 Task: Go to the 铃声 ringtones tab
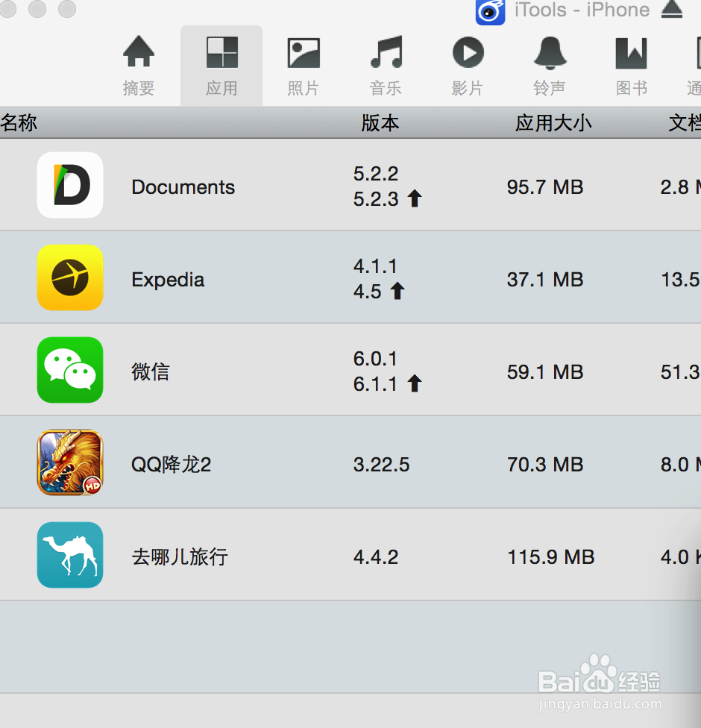(x=550, y=66)
